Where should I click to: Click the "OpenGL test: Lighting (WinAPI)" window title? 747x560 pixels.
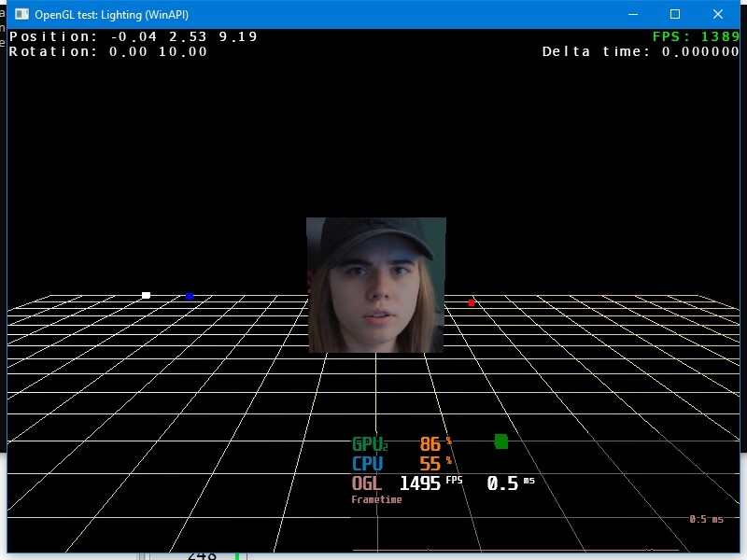(x=111, y=15)
